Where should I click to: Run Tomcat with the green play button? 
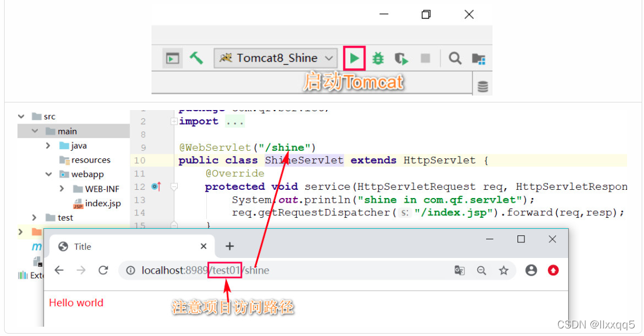click(x=354, y=58)
